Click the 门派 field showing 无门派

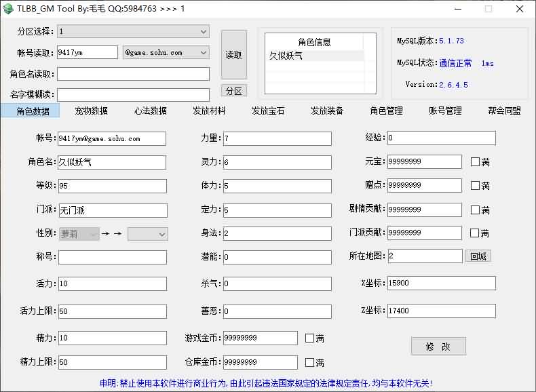point(113,210)
